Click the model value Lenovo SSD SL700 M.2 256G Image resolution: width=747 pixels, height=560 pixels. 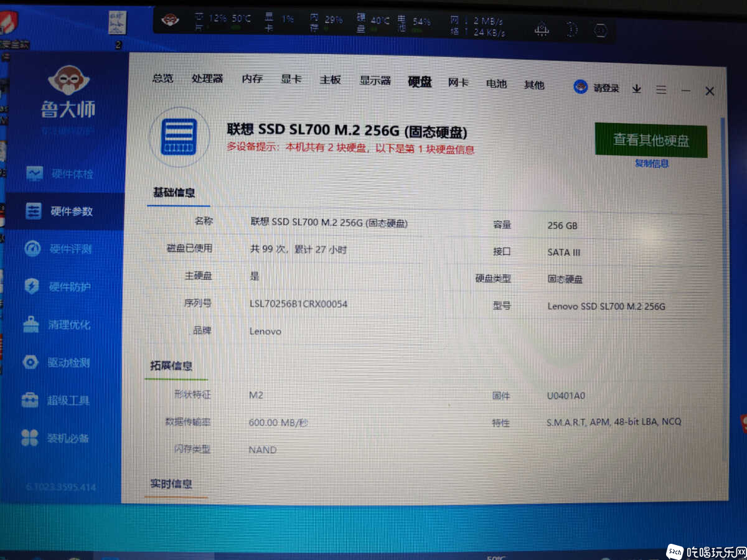[x=606, y=306]
